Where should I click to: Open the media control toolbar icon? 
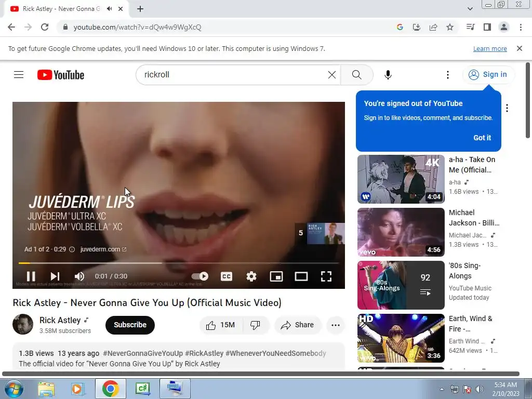(470, 27)
